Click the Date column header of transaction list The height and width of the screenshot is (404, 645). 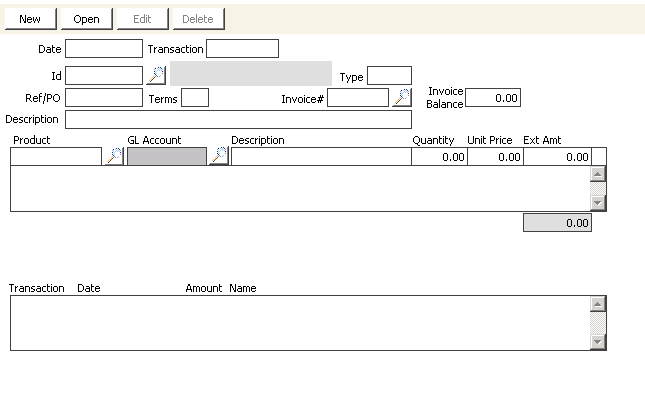click(x=89, y=288)
